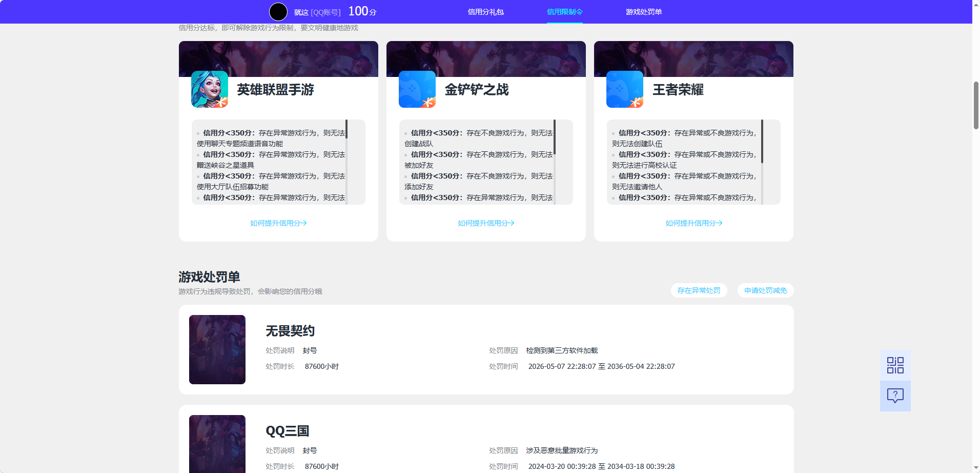Click 则无法进行高校认证 restriction text
The image size is (980, 473).
click(644, 165)
